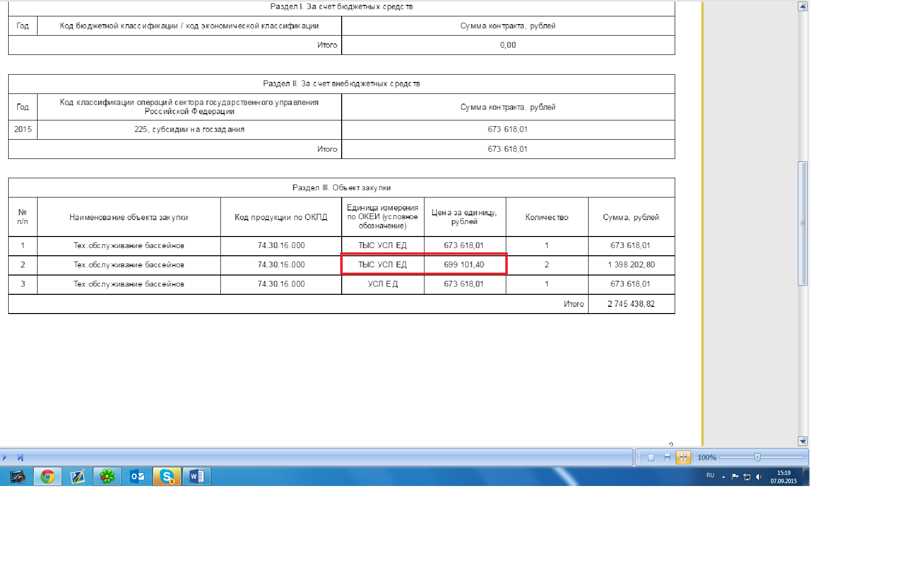Screen dimensions: 924x578
Task: Open Microsoft Word from taskbar
Action: coord(197,477)
